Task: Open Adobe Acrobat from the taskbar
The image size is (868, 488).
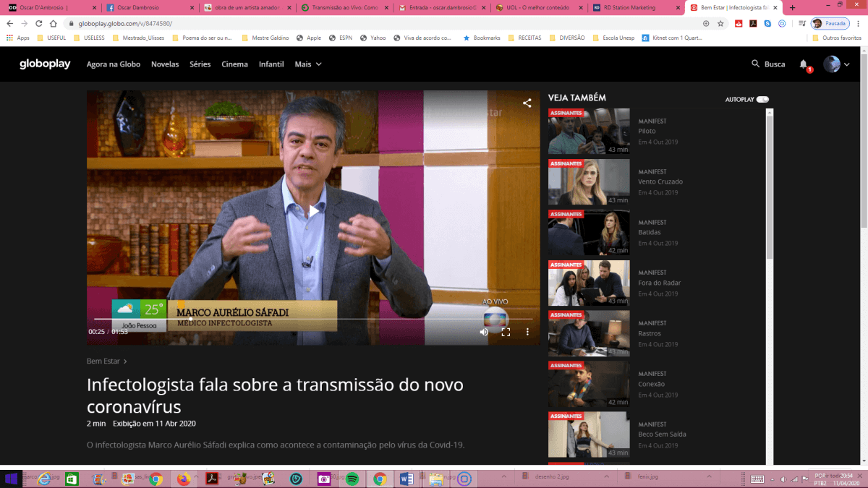Action: tap(213, 479)
